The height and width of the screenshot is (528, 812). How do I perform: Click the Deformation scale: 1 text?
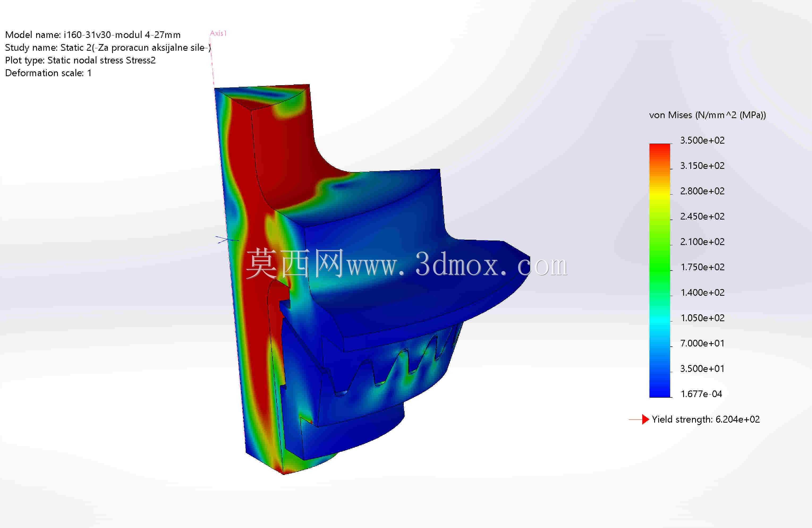point(48,73)
